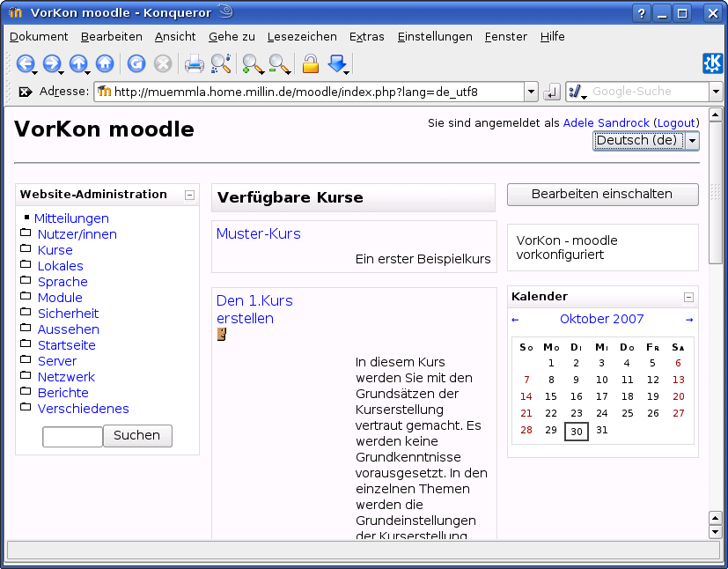The image size is (728, 569).
Task: Select day 30 in the calendar
Action: 577,432
